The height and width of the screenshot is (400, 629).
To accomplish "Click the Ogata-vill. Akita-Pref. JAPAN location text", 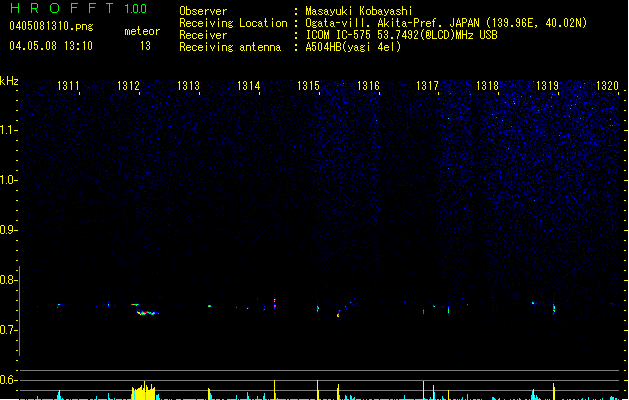I will (x=446, y=23).
